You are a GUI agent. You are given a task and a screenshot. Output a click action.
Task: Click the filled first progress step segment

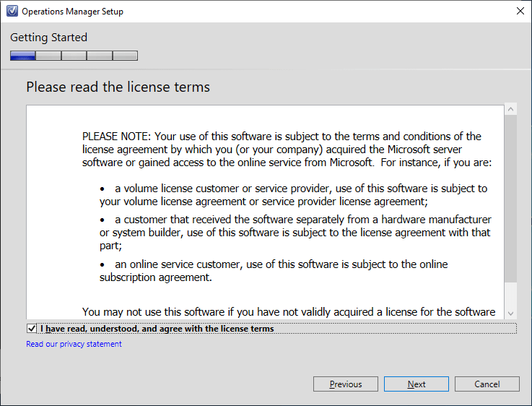23,56
